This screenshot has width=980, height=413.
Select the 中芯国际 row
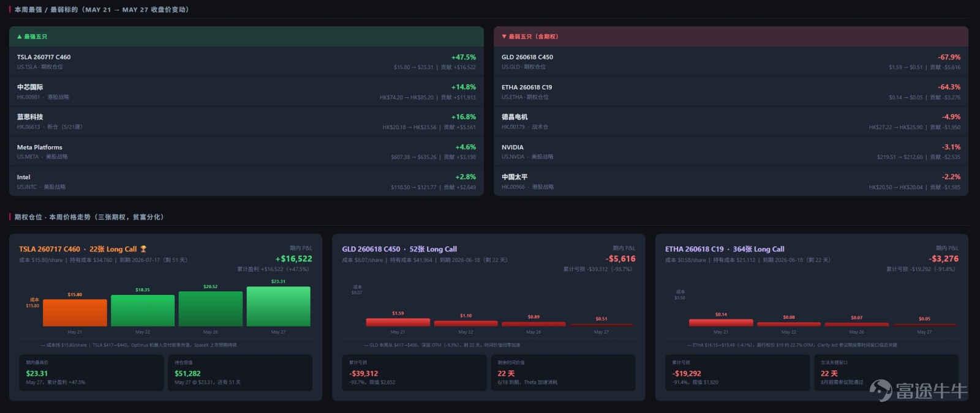(246, 91)
